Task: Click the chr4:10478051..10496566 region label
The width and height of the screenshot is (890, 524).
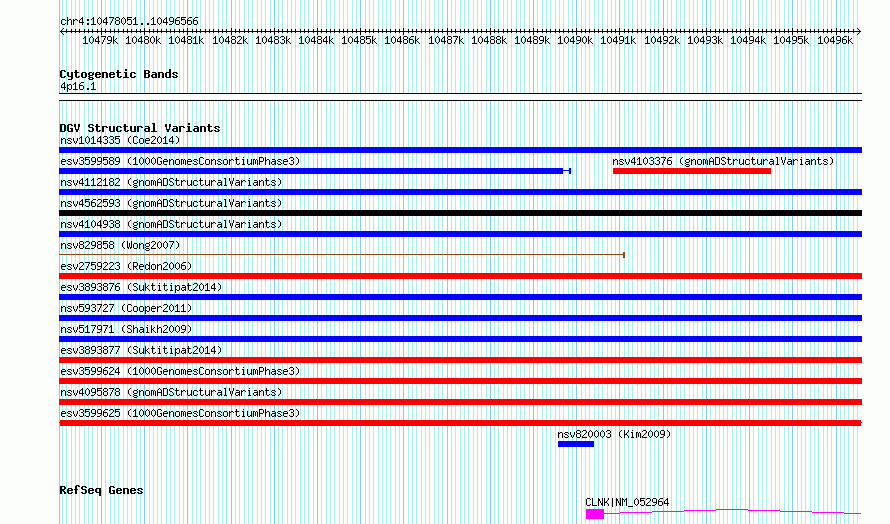Action: click(129, 22)
